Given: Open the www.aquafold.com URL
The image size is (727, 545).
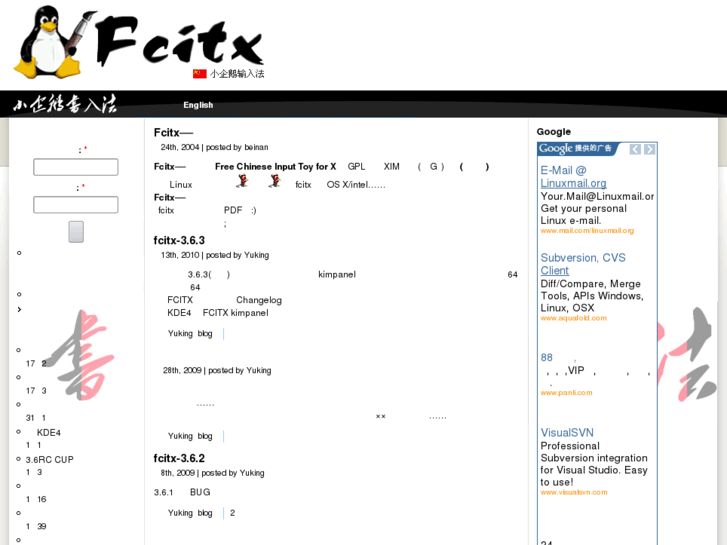Looking at the screenshot, I should tap(574, 318).
